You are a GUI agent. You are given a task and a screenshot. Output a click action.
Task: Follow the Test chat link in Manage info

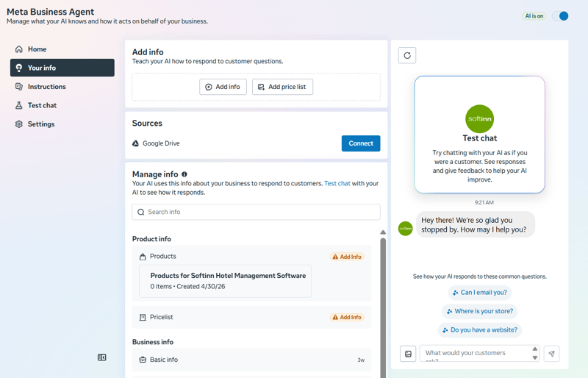337,184
